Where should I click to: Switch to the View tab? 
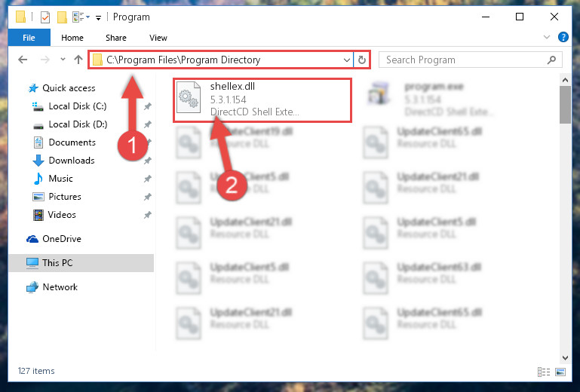[x=158, y=38]
